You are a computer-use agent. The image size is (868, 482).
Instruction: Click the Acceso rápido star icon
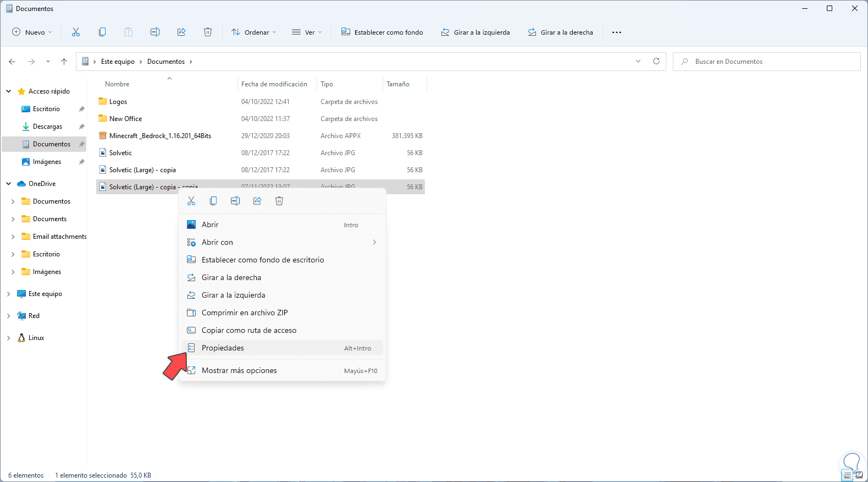(x=21, y=91)
